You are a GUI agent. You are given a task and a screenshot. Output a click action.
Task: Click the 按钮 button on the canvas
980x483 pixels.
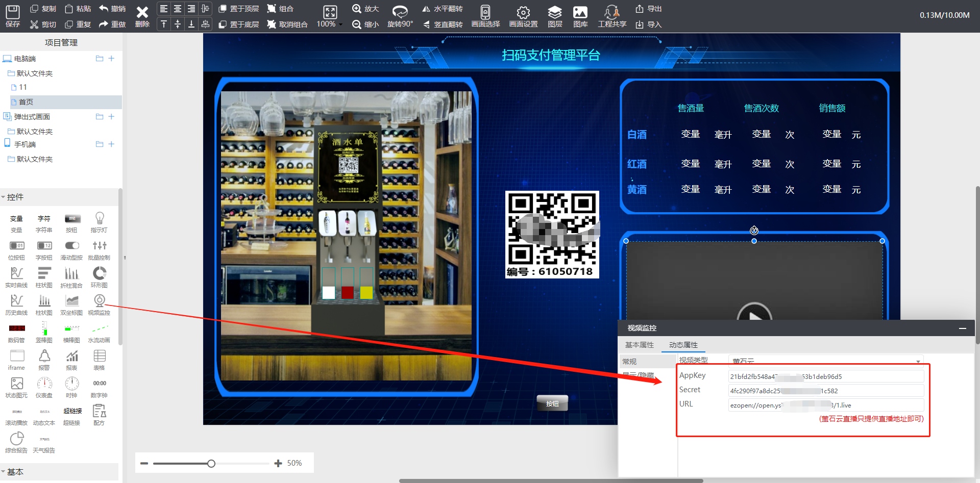click(552, 403)
